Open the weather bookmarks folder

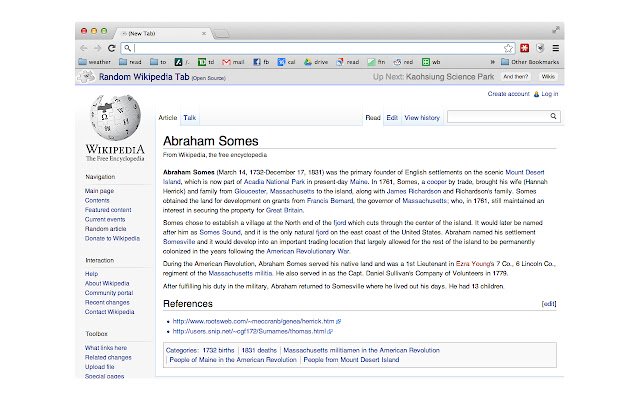(94, 62)
